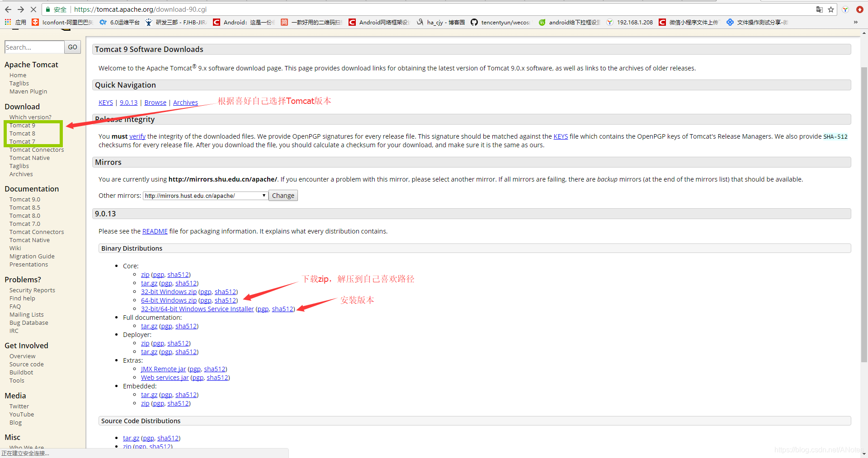This screenshot has height=458, width=868.
Task: Open Which version? in sidebar
Action: (30, 117)
